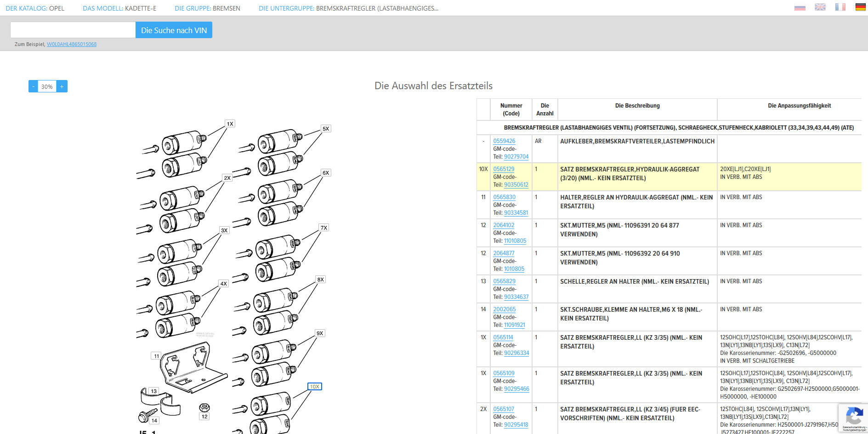Select callout label 5X in the diagram

pos(325,129)
